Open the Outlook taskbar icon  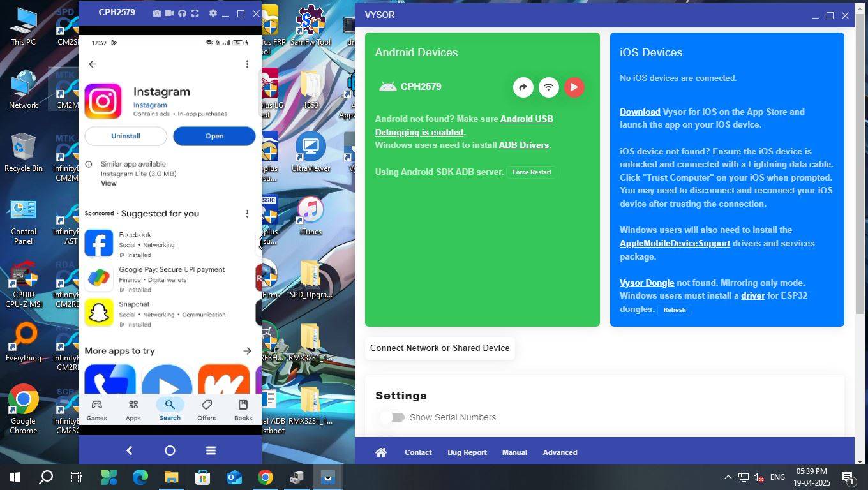point(234,477)
